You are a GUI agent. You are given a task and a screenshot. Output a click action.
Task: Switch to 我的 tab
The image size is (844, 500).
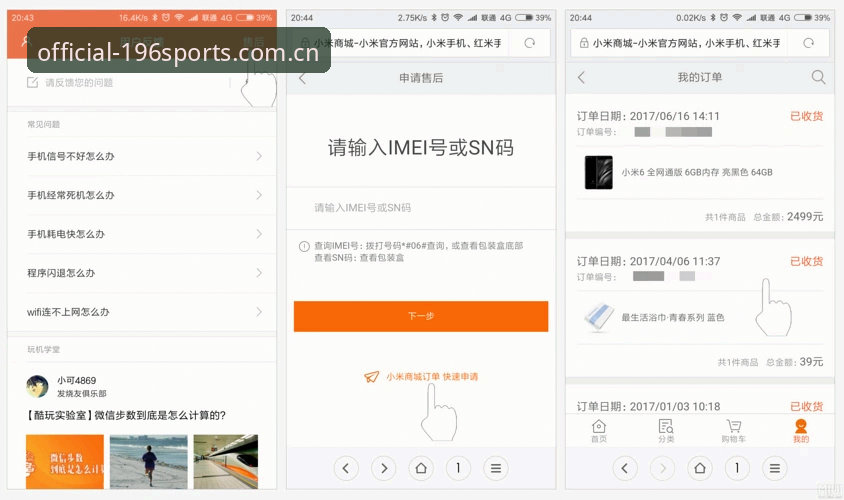(x=801, y=431)
